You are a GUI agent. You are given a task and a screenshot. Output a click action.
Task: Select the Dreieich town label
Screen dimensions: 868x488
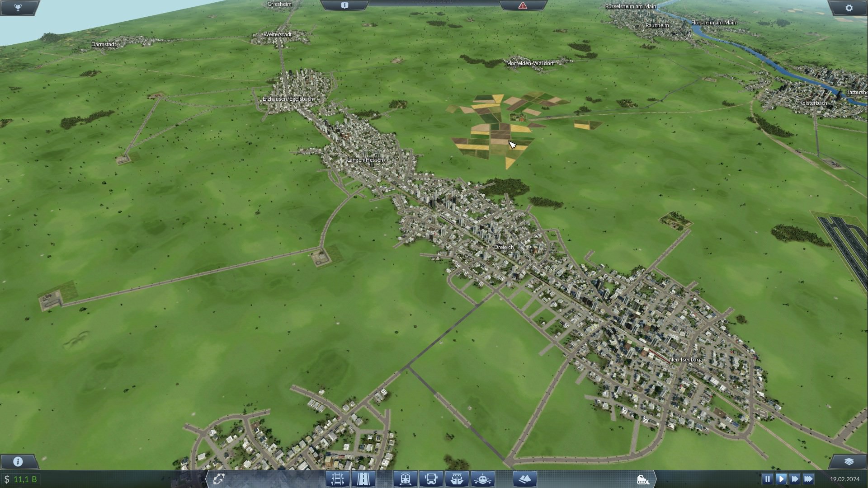tap(504, 247)
